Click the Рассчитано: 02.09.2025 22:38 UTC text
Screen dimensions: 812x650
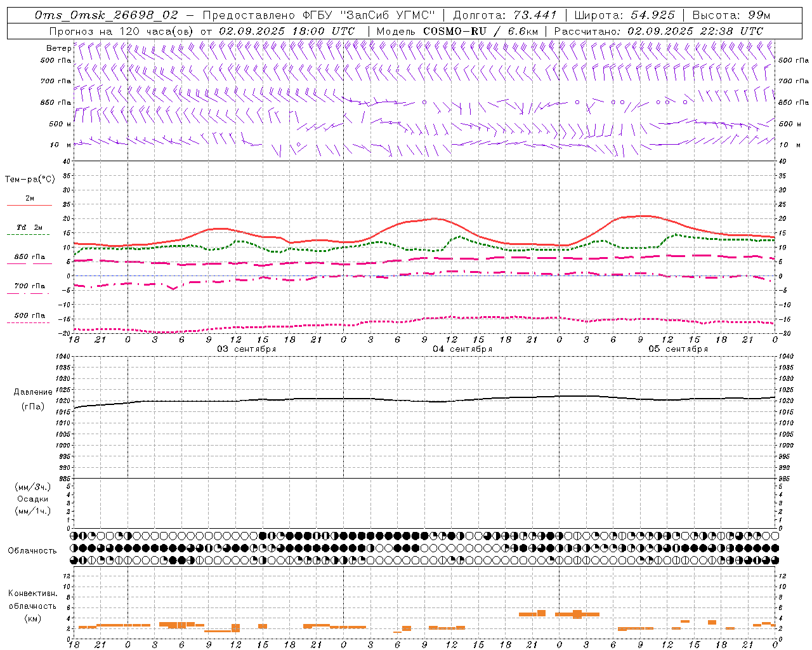pos(658,31)
